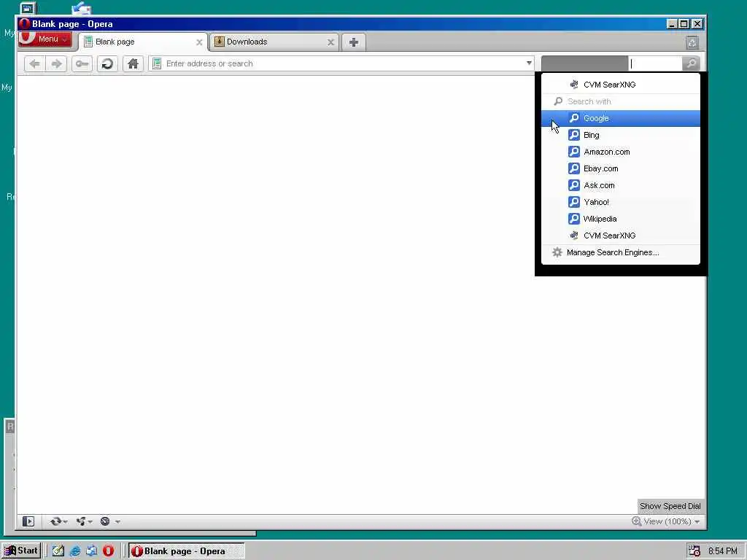Open Manage Search Engines
Image resolution: width=747 pixels, height=560 pixels.
[x=621, y=252]
